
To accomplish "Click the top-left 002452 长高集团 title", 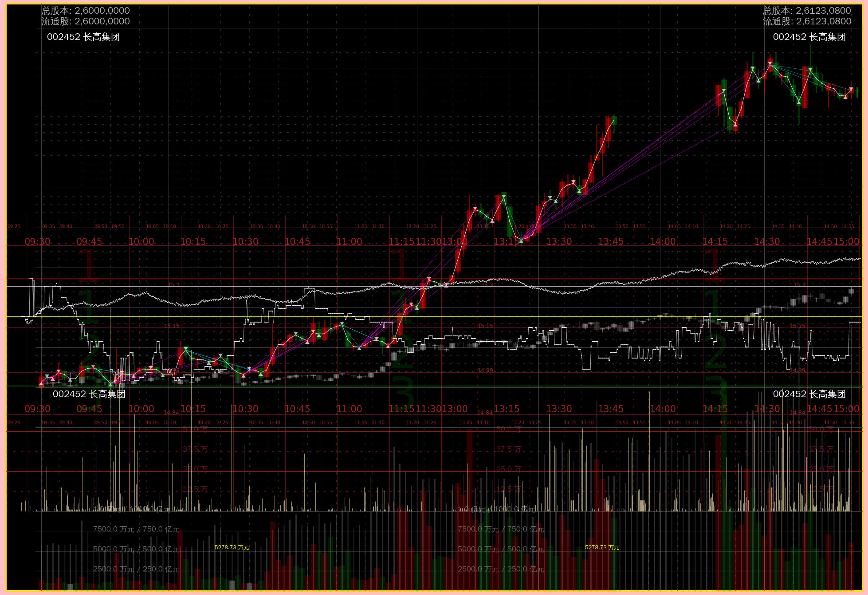I will pyautogui.click(x=83, y=37).
